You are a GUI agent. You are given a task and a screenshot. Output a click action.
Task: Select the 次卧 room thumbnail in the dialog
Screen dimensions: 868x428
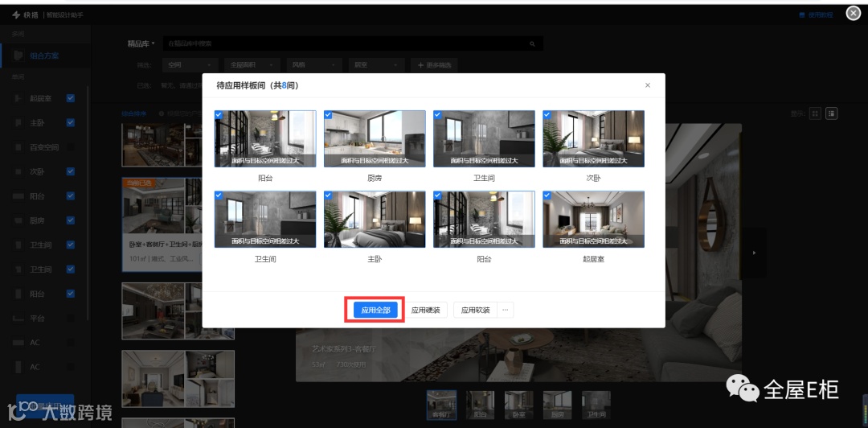pyautogui.click(x=593, y=138)
